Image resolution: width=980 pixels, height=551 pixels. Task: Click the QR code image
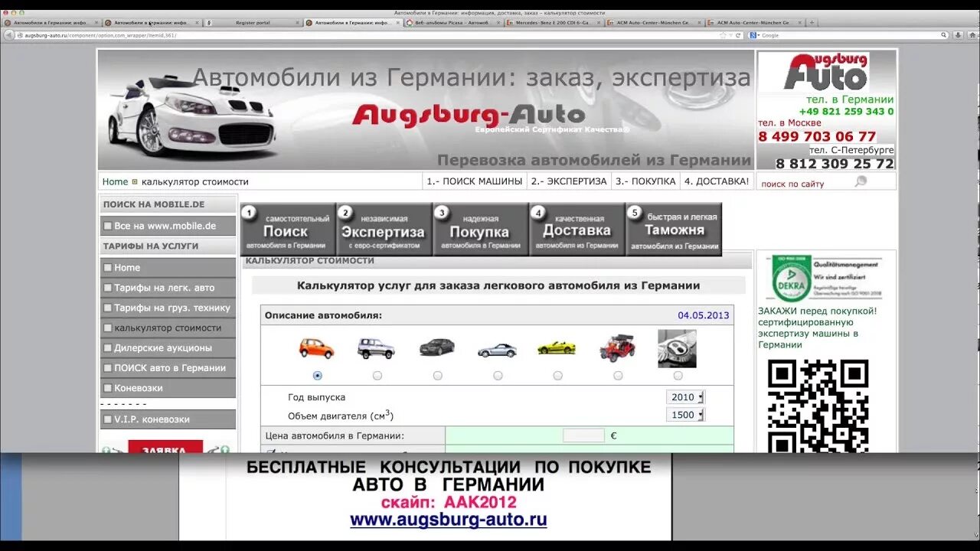818,406
